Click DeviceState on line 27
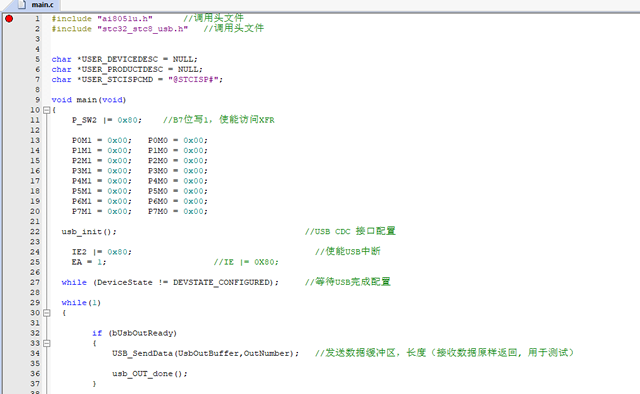The height and width of the screenshot is (394, 640). point(124,283)
